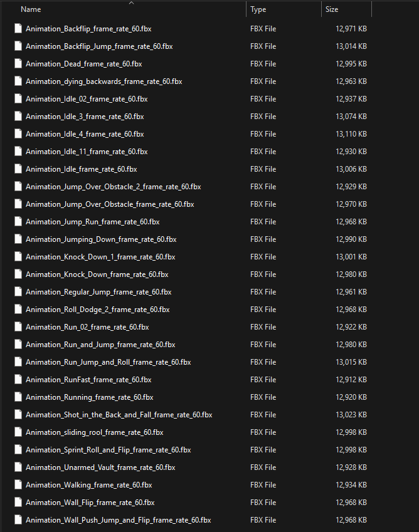
Task: Sort files by the Type column header
Action: click(x=258, y=9)
